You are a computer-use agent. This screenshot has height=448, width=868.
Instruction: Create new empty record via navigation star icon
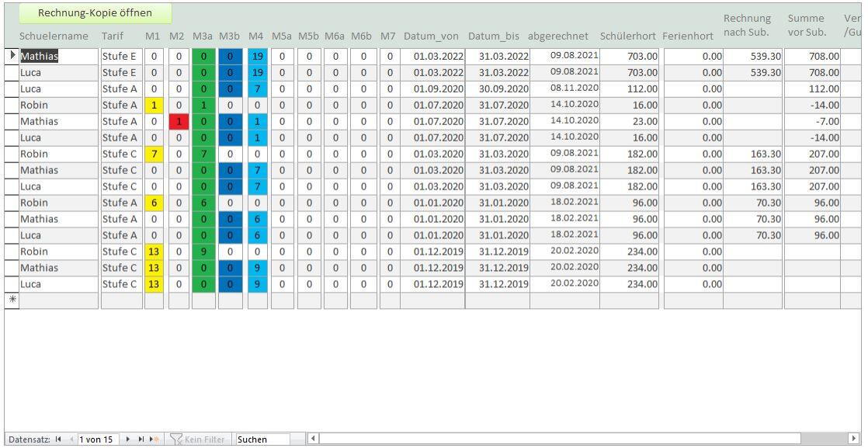pos(154,439)
